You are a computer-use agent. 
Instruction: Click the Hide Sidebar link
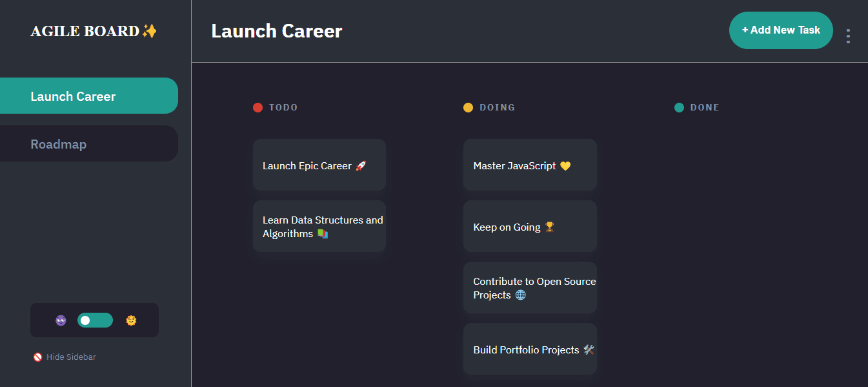[x=70, y=357]
